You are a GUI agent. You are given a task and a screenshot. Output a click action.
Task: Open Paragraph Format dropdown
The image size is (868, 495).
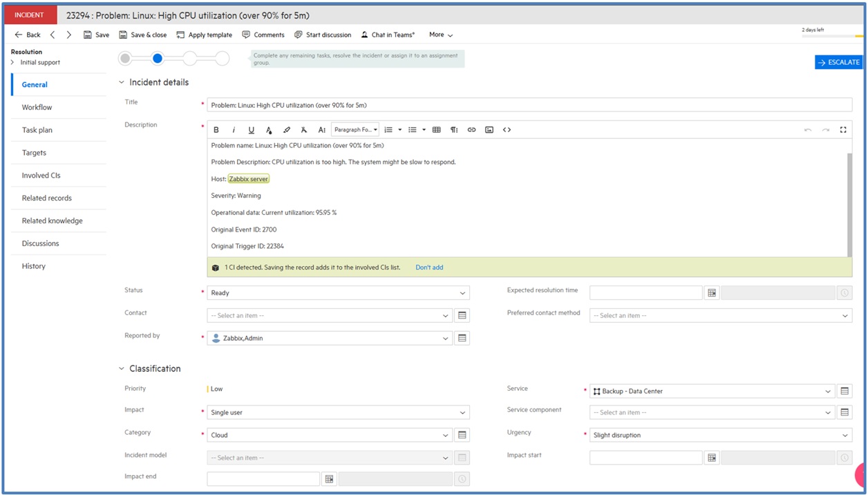(x=356, y=130)
